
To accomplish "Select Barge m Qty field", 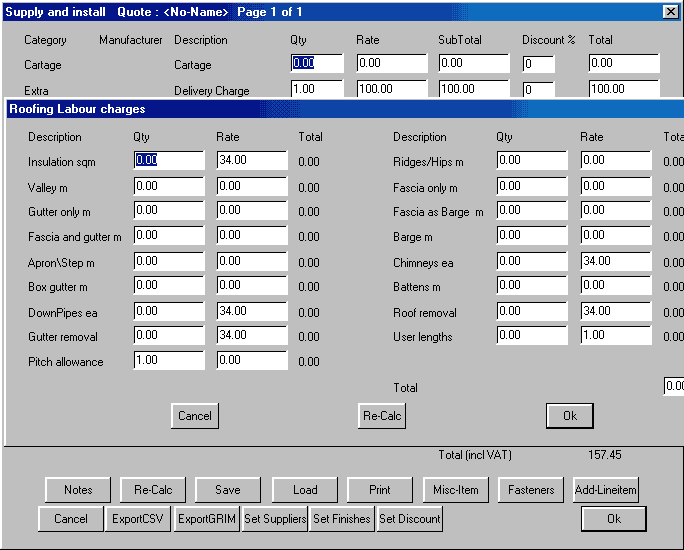I will click(532, 235).
